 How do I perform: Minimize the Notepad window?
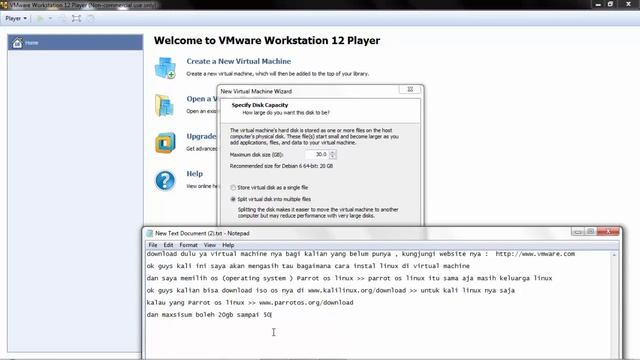click(577, 232)
